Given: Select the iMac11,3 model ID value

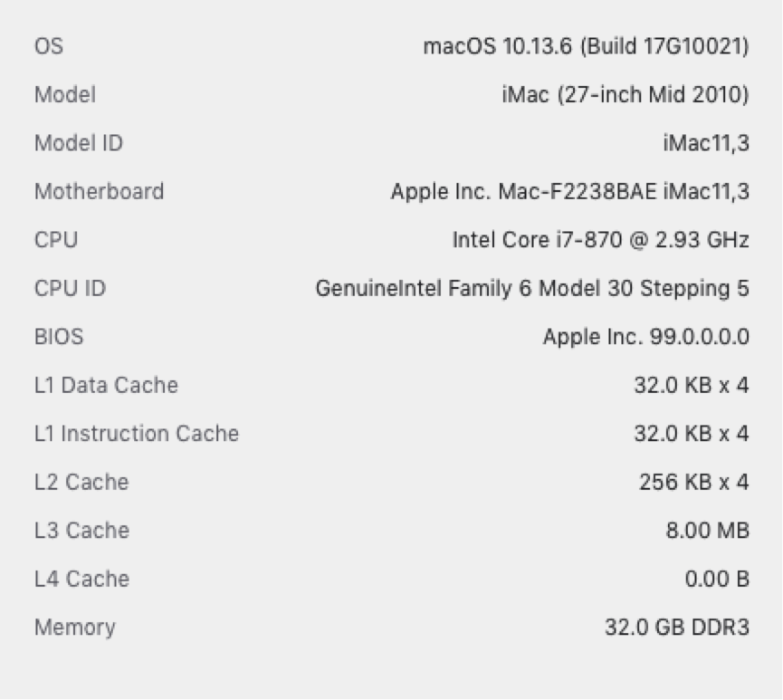Looking at the screenshot, I should pyautogui.click(x=706, y=143).
